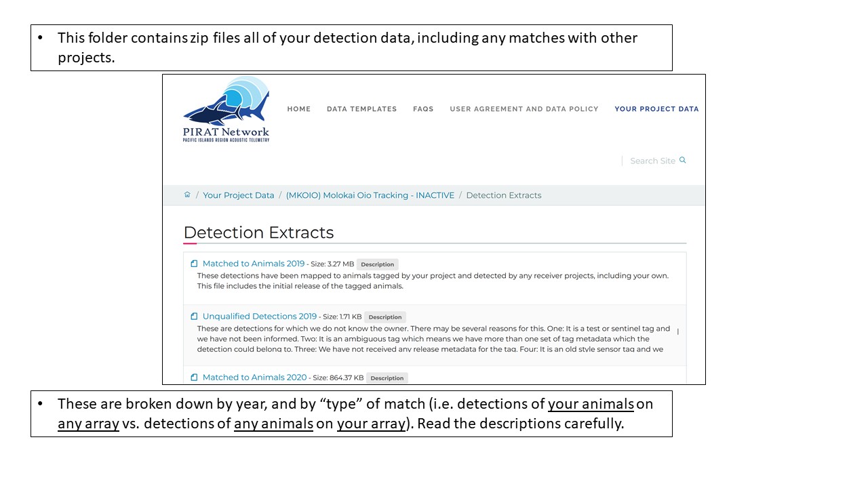Download Matched to Animals 2019 file
The height and width of the screenshot is (488, 868).
254,264
